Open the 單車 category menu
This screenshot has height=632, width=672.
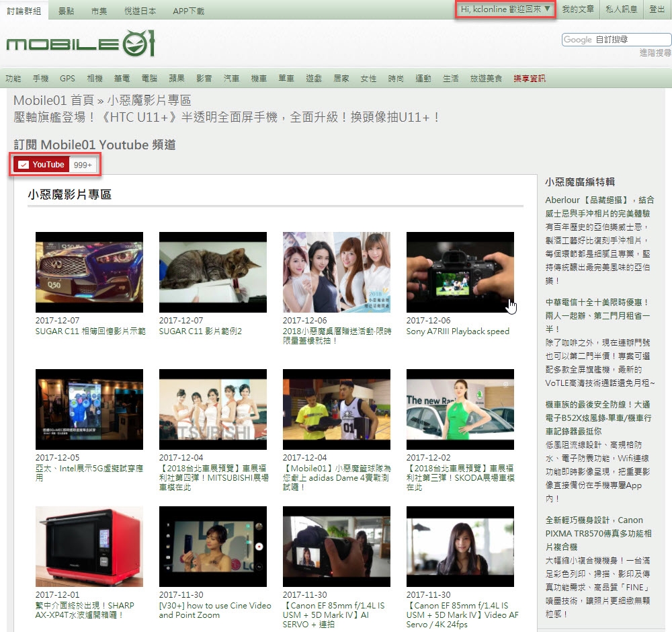coord(286,79)
